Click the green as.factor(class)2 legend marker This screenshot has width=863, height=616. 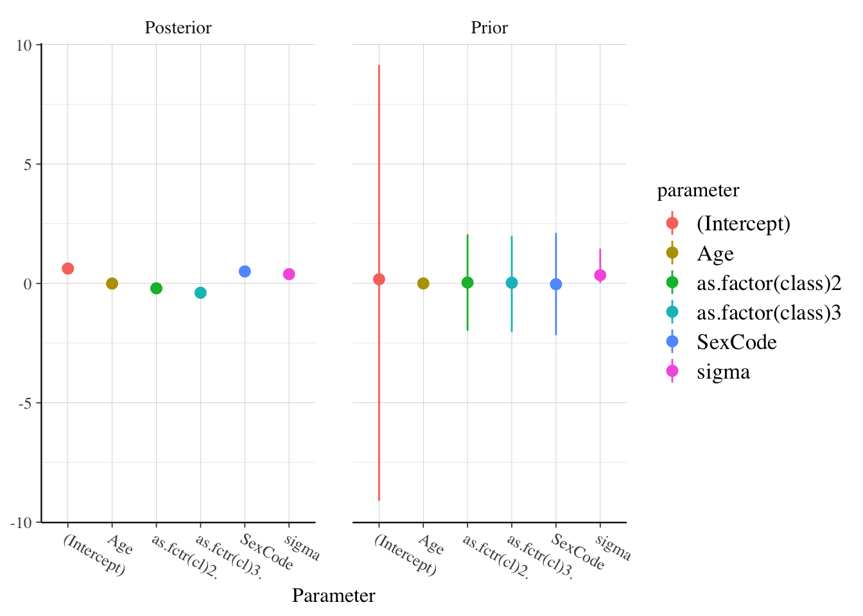coord(672,282)
